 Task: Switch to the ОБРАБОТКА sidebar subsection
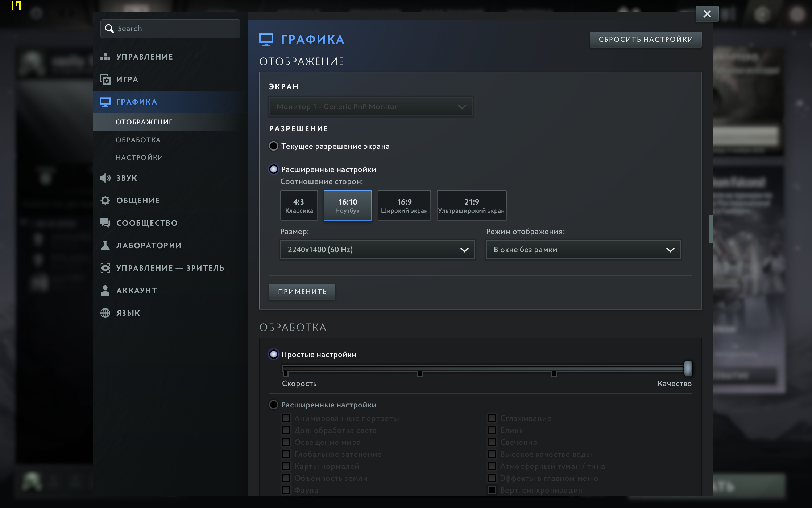(138, 140)
